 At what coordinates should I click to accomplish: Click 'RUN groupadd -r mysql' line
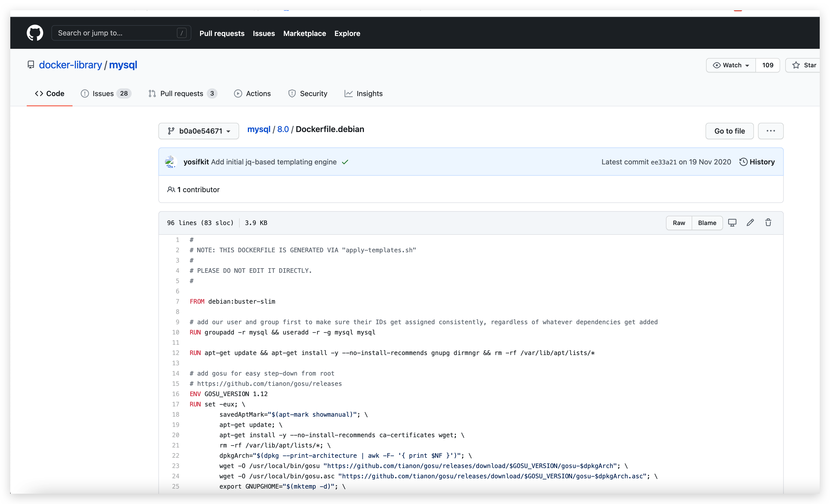tap(282, 332)
